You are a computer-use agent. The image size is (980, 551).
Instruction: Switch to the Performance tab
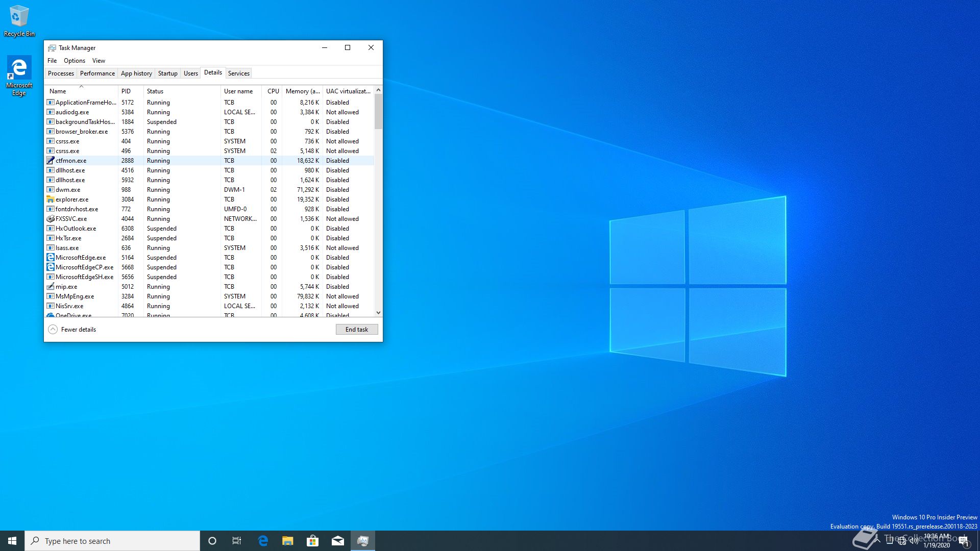pyautogui.click(x=97, y=73)
